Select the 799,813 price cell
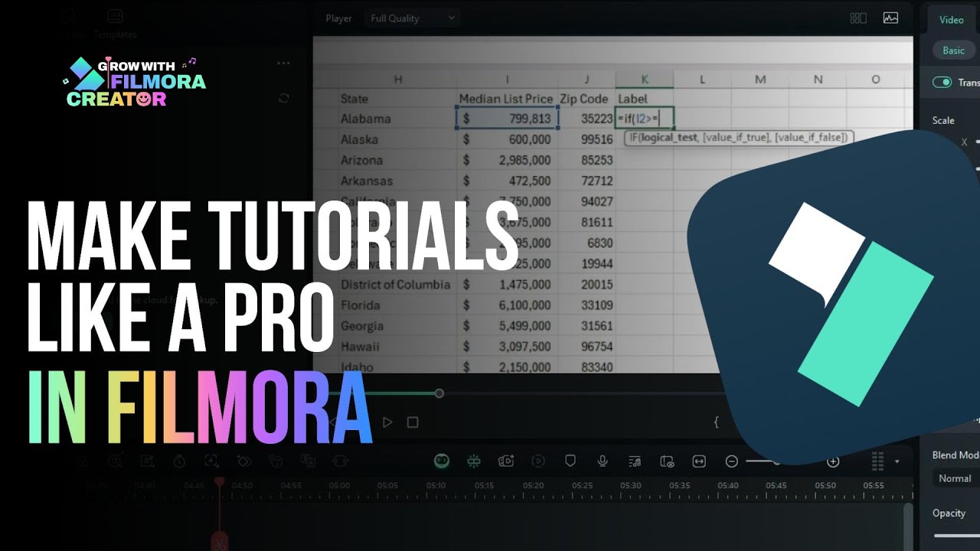The height and width of the screenshot is (551, 980). tap(508, 119)
